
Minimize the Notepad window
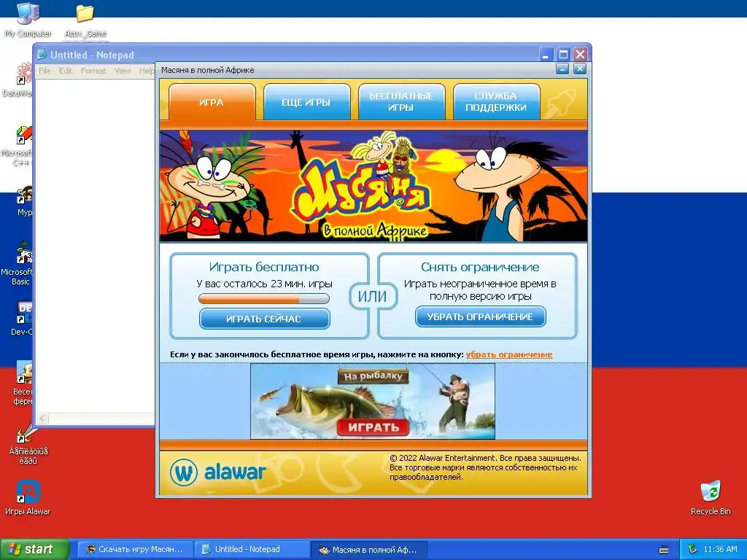coord(546,54)
